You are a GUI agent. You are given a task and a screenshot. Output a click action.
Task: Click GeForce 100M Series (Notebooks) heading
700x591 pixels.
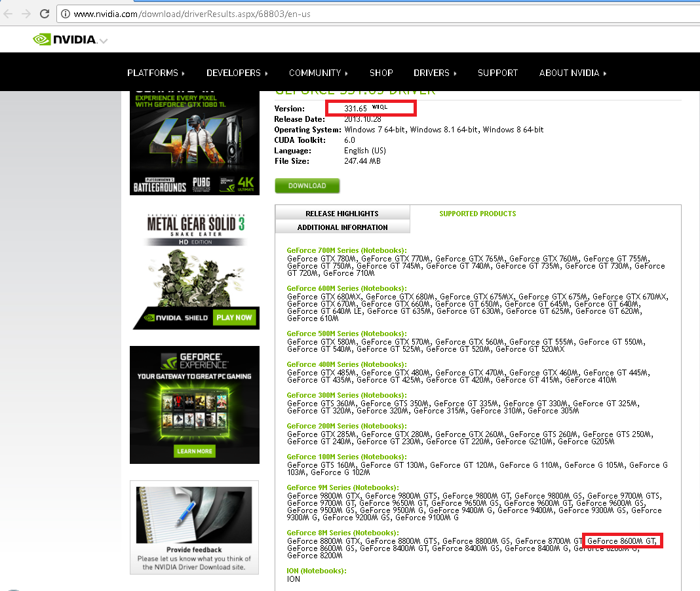click(x=347, y=457)
